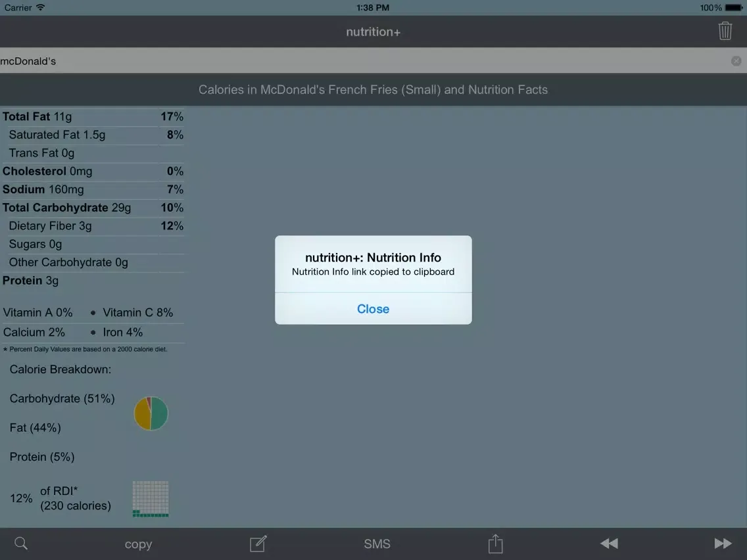Select the Total Carbohydrate 29g row
747x560 pixels.
pos(93,208)
